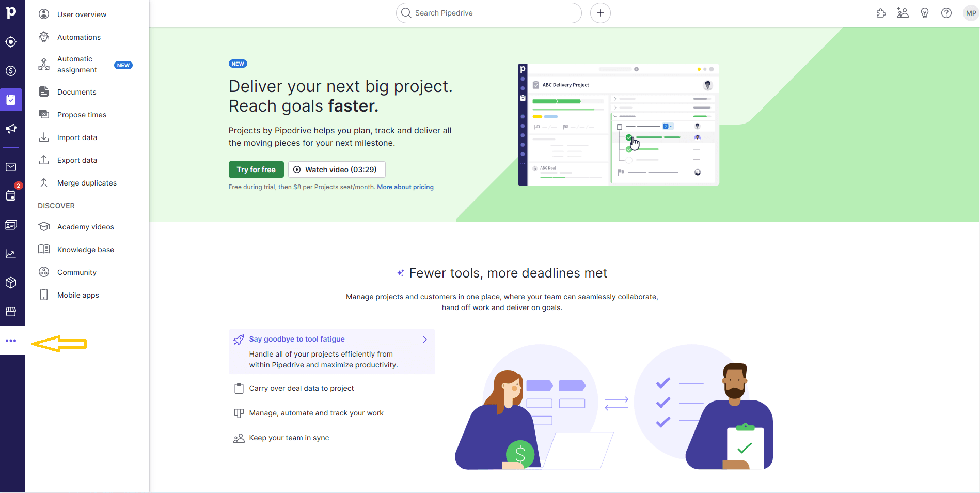Select Manage, automate and track your work
This screenshot has width=980, height=493.
(x=316, y=413)
